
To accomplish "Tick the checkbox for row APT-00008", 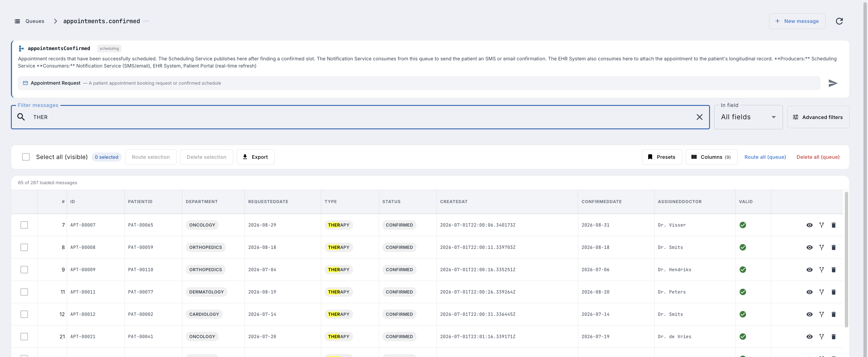I will pyautogui.click(x=24, y=247).
